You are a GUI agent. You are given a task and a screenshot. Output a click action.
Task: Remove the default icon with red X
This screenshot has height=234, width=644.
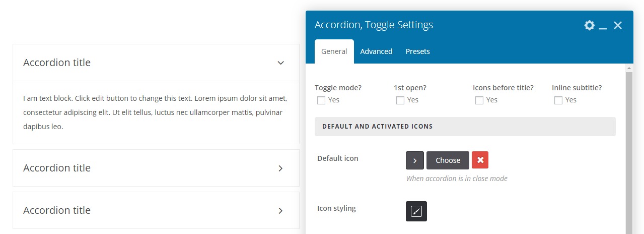(480, 160)
